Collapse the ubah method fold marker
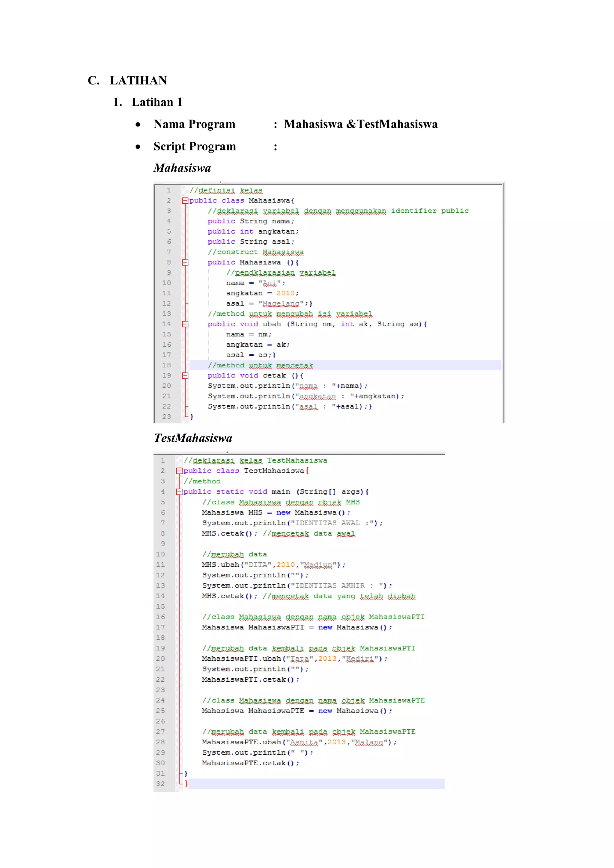This screenshot has height=868, width=614. (x=185, y=324)
